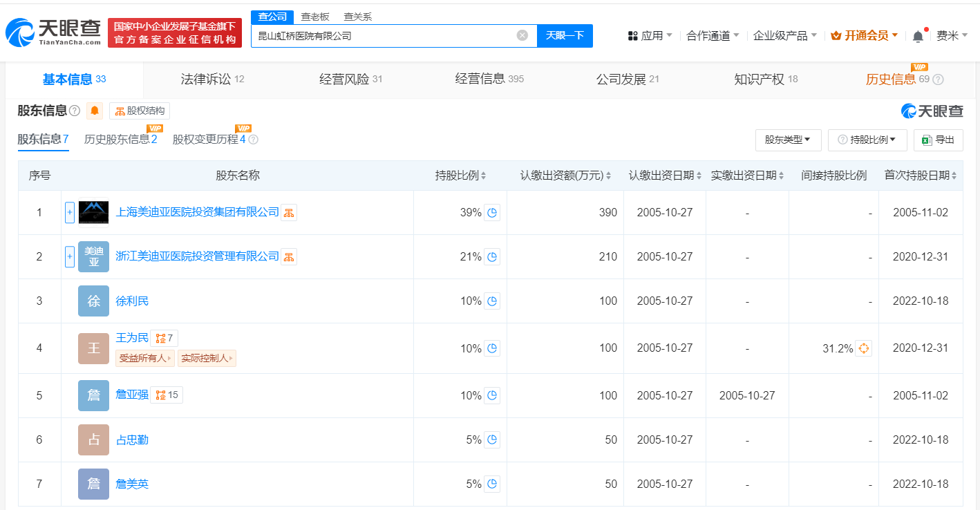Switch to 知识产权 tab

coord(766,79)
